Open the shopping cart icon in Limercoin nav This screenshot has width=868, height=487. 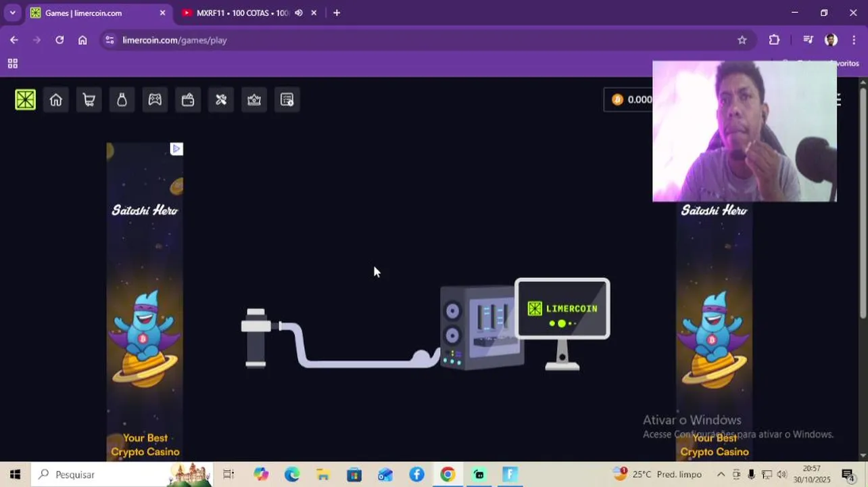[89, 100]
